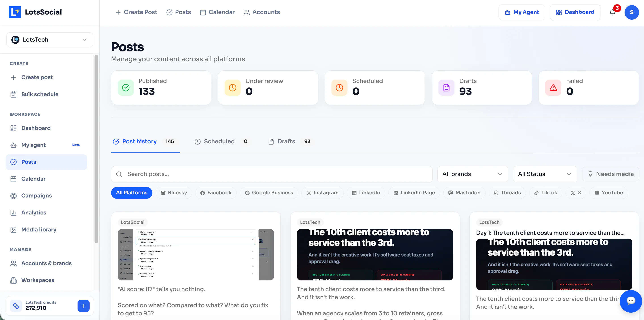Open the chat support bubble
Viewport: 644px width, 320px height.
click(631, 301)
